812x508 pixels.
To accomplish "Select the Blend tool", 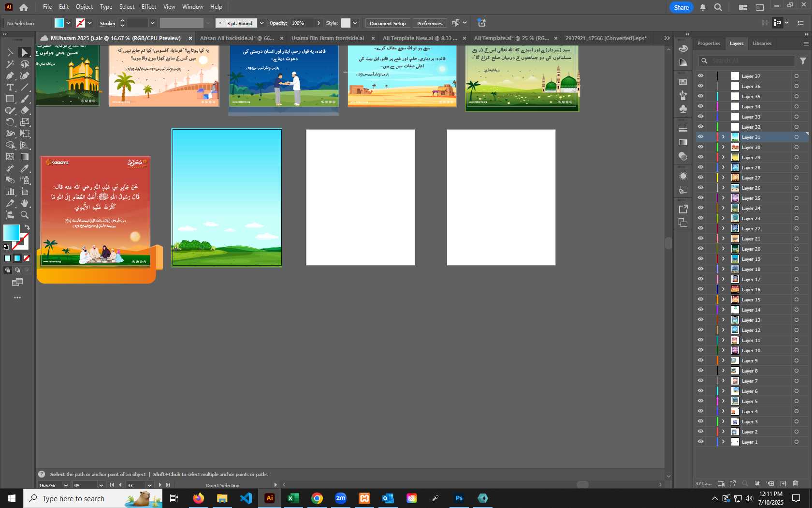I will [x=10, y=180].
